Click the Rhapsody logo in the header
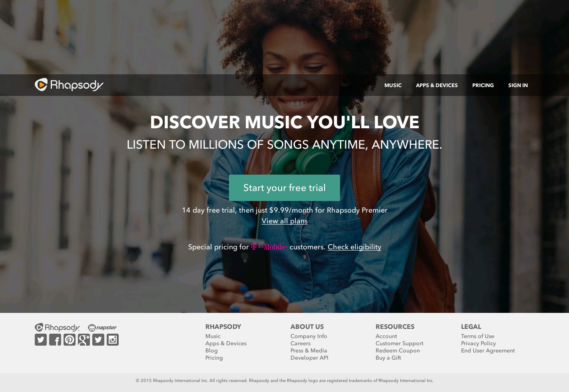The height and width of the screenshot is (392, 569). [69, 85]
